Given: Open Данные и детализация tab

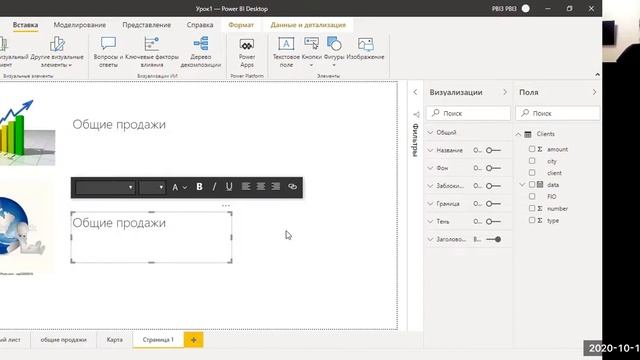Looking at the screenshot, I should point(308,25).
